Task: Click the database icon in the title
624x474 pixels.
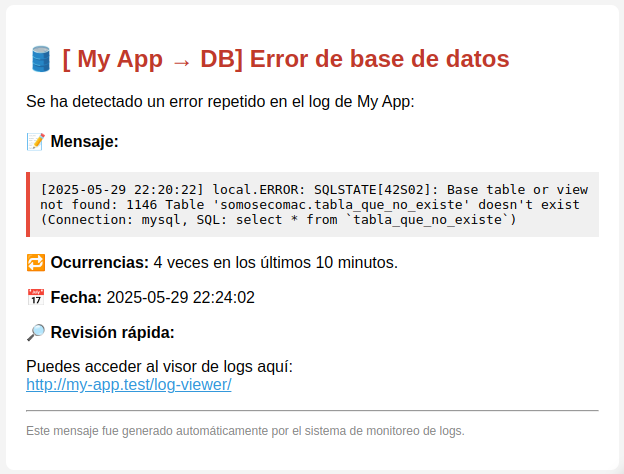Action: (x=41, y=60)
